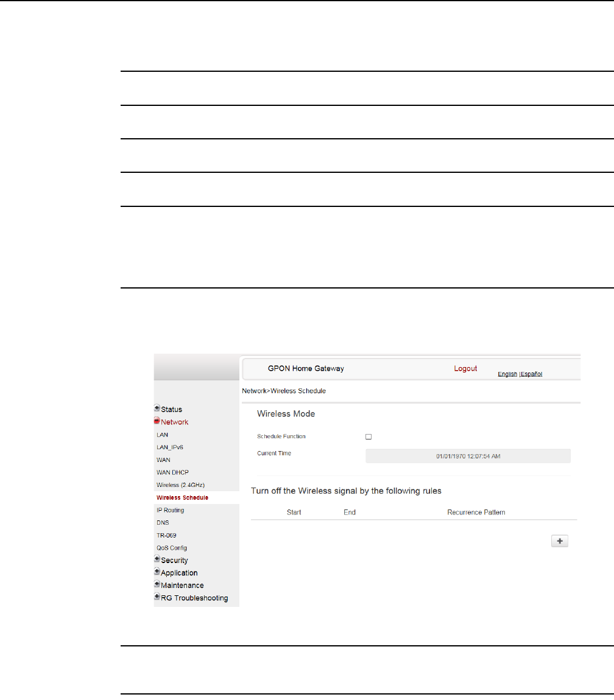The width and height of the screenshot is (614, 700).
Task: Click the End column header
Action: click(x=350, y=513)
